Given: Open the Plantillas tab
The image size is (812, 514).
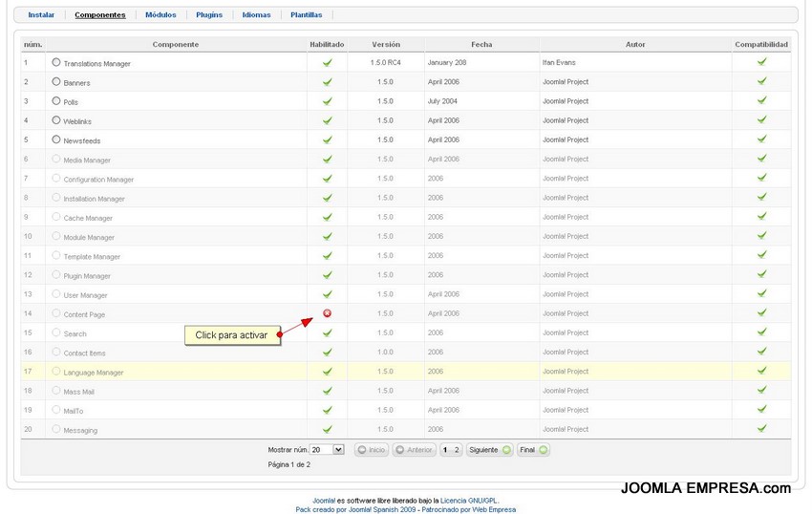Looking at the screenshot, I should (306, 15).
